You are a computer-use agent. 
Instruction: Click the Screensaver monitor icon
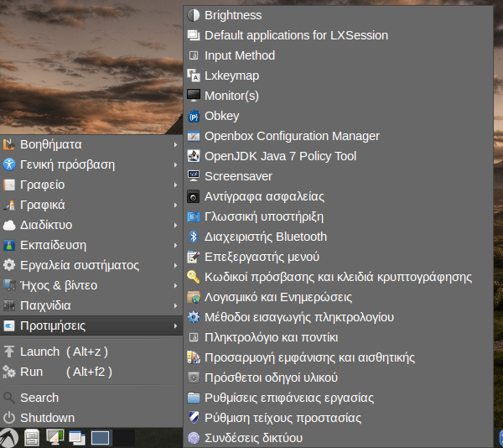point(194,176)
